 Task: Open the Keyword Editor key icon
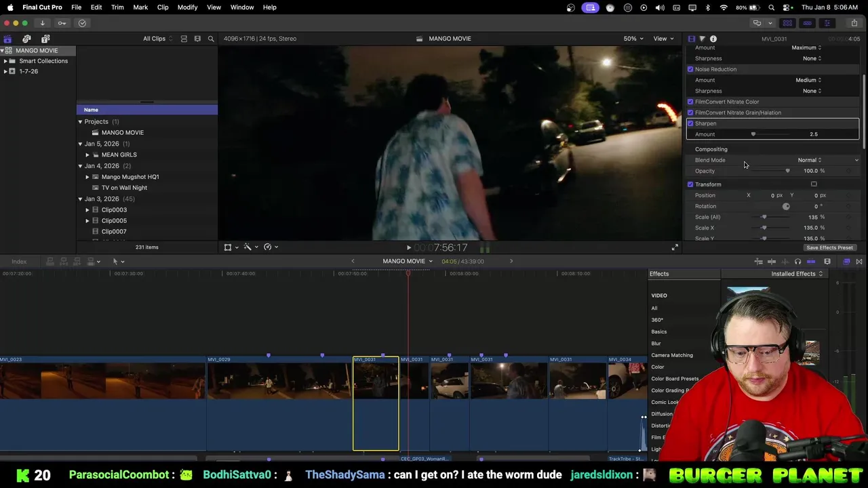tap(62, 23)
